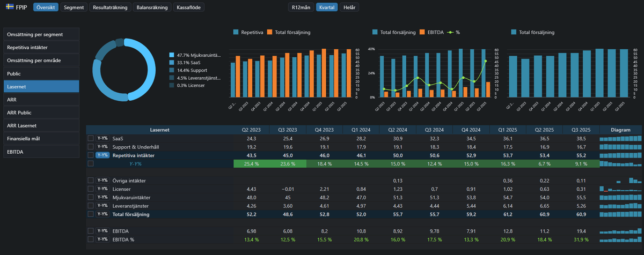
Task: Open Finansiella mål in the sidebar
Action: pos(41,139)
